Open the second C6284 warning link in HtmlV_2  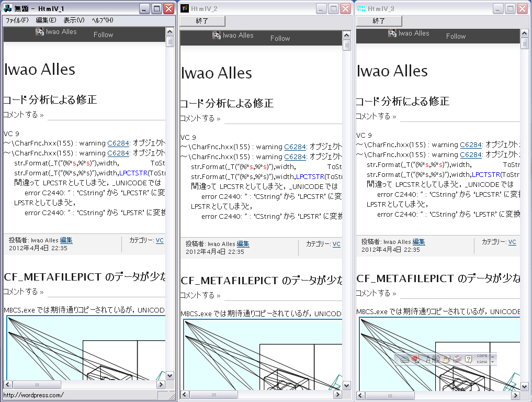coord(295,157)
